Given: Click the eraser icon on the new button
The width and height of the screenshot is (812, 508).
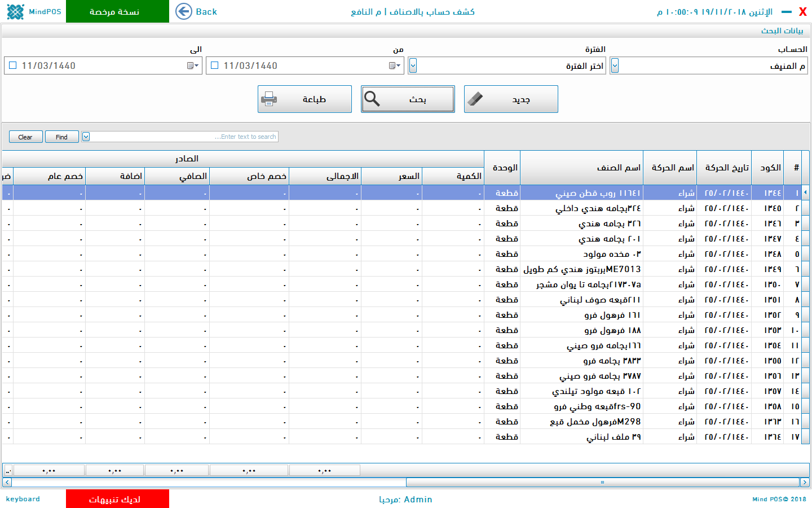Looking at the screenshot, I should (475, 99).
